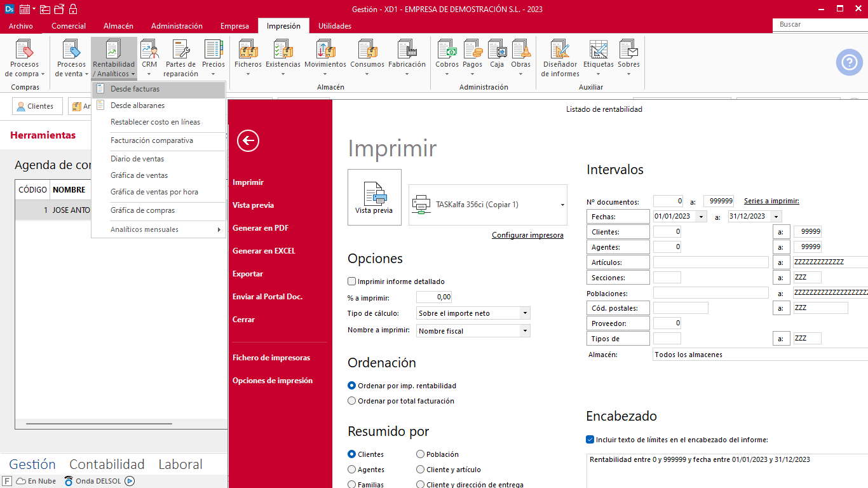
Task: Click the Vista previa printer button
Action: pyautogui.click(x=374, y=197)
